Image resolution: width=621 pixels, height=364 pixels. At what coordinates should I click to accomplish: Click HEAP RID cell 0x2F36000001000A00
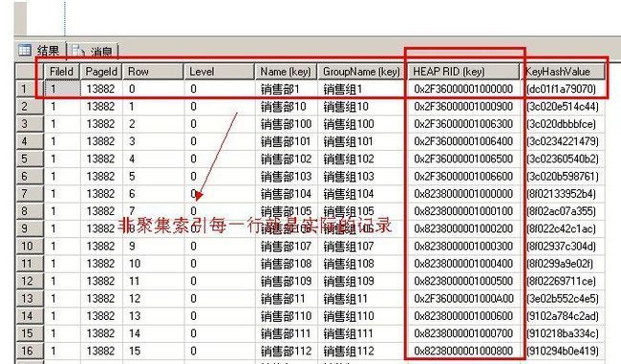463,298
